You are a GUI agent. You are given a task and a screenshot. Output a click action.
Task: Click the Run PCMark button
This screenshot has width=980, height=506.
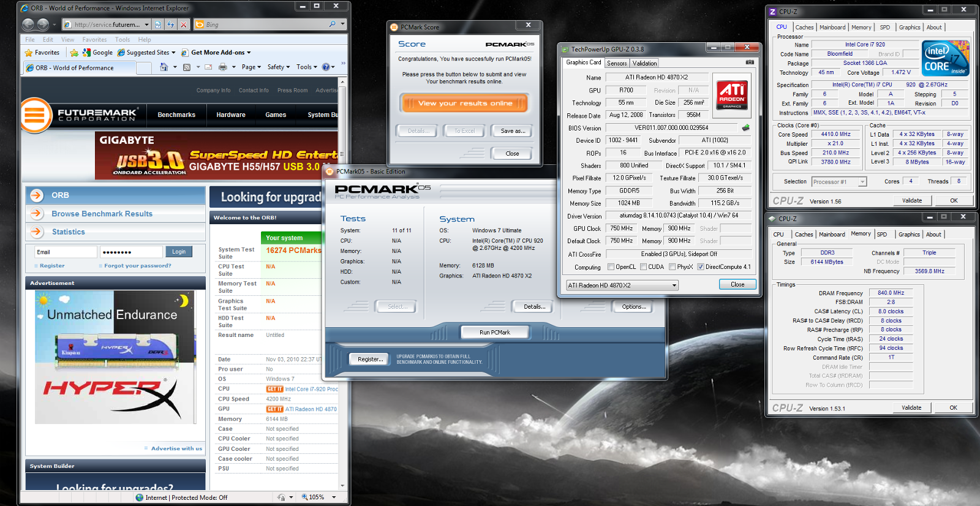tap(494, 332)
